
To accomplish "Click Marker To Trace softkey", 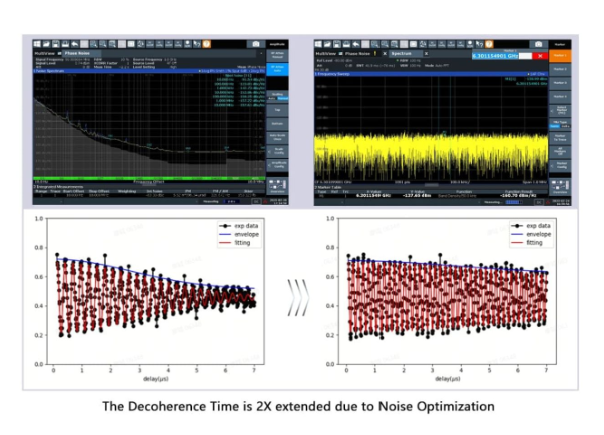I will point(560,138).
